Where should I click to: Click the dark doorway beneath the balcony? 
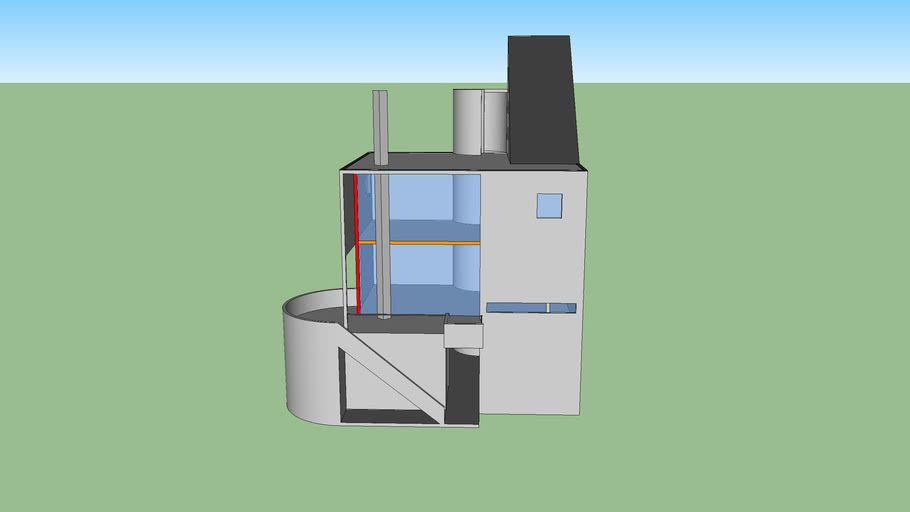pyautogui.click(x=463, y=385)
